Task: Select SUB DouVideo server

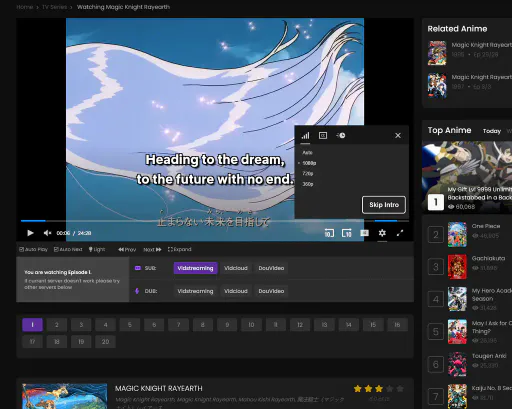Action: [271, 268]
